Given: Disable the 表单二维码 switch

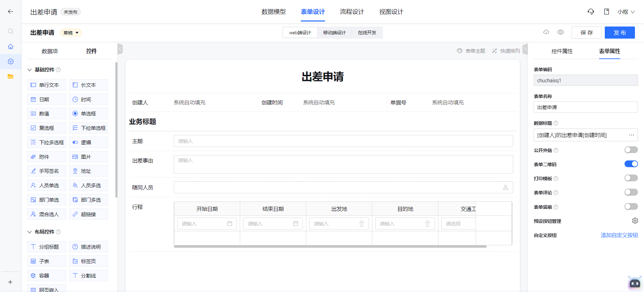Looking at the screenshot, I should point(631,164).
